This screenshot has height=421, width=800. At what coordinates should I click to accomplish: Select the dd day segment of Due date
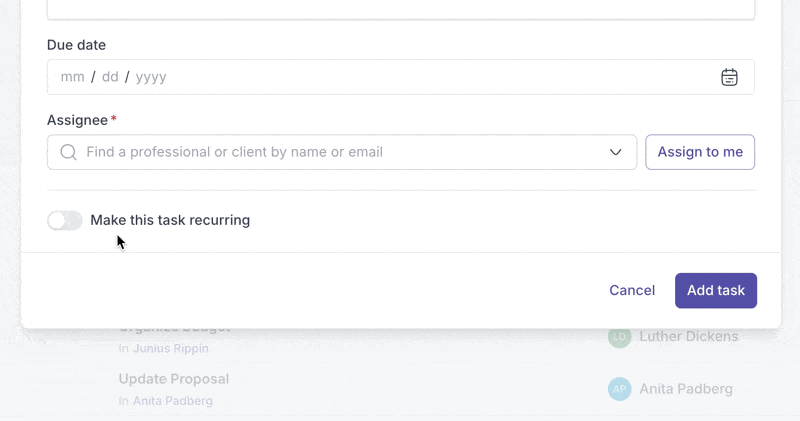click(x=110, y=77)
